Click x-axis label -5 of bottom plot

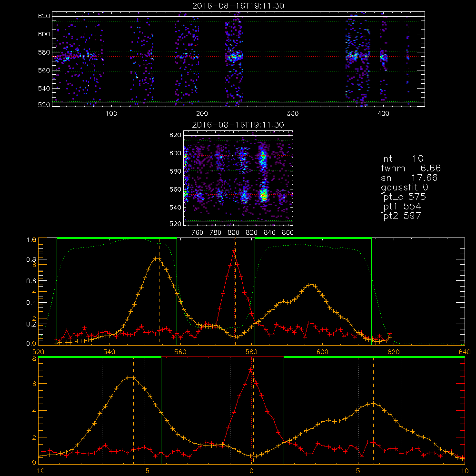click(145, 471)
